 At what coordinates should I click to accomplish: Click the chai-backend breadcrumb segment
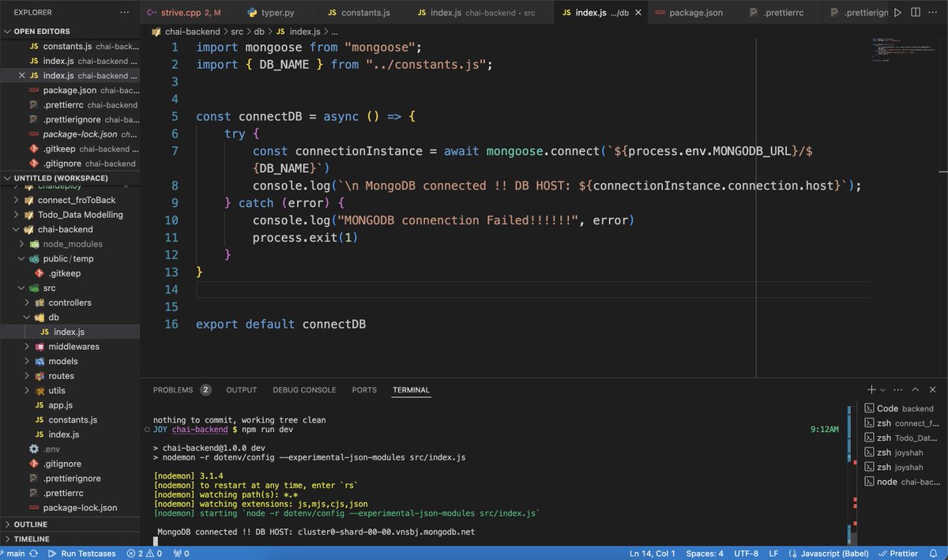point(194,32)
